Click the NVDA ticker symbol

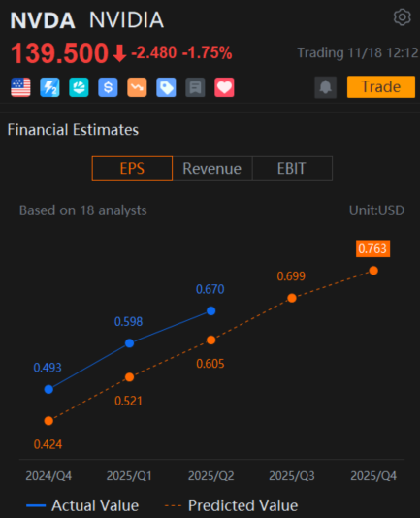[x=43, y=20]
